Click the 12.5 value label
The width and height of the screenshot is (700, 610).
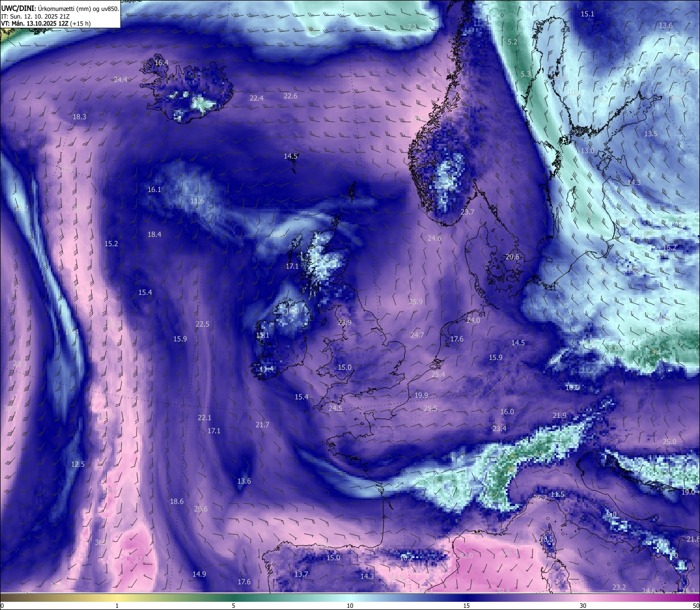pos(78,464)
